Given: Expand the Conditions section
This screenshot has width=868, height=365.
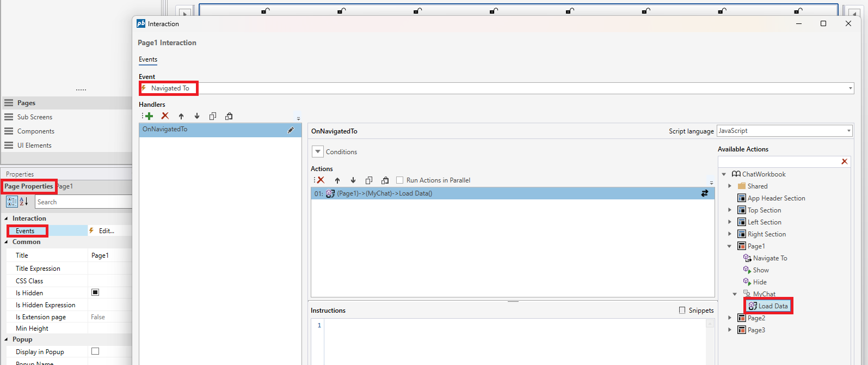Looking at the screenshot, I should (x=318, y=152).
